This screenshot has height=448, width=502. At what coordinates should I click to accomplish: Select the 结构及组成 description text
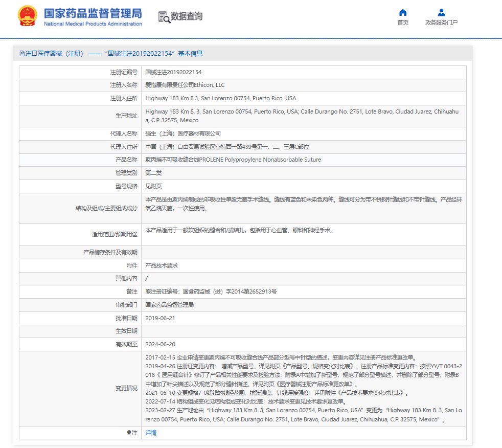pyautogui.click(x=304, y=204)
